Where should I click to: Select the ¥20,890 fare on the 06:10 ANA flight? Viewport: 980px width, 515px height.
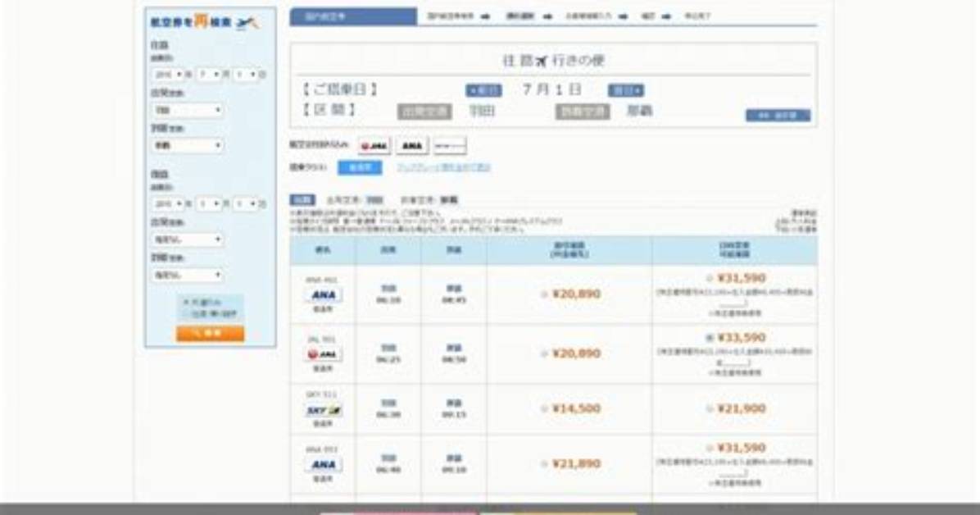point(544,294)
